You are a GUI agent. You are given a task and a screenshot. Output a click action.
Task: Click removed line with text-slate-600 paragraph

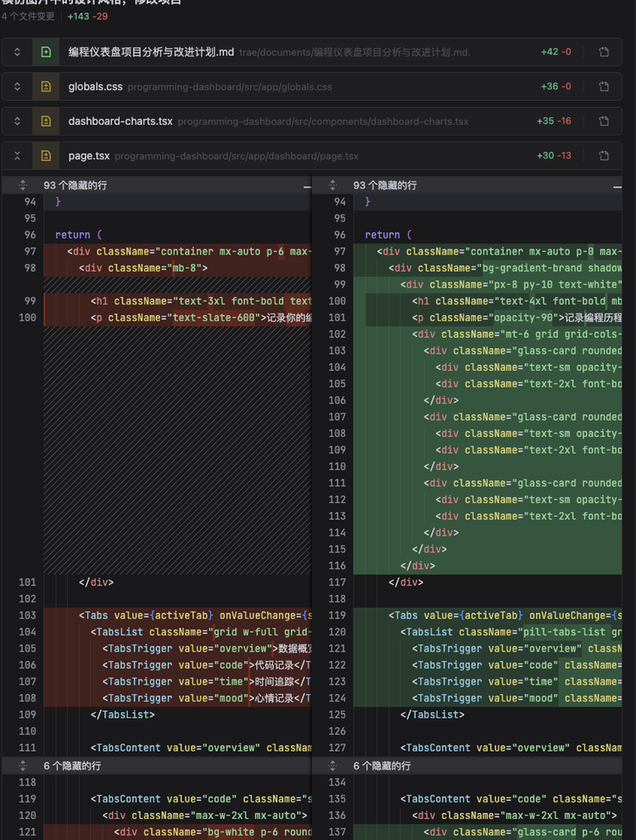point(177,317)
